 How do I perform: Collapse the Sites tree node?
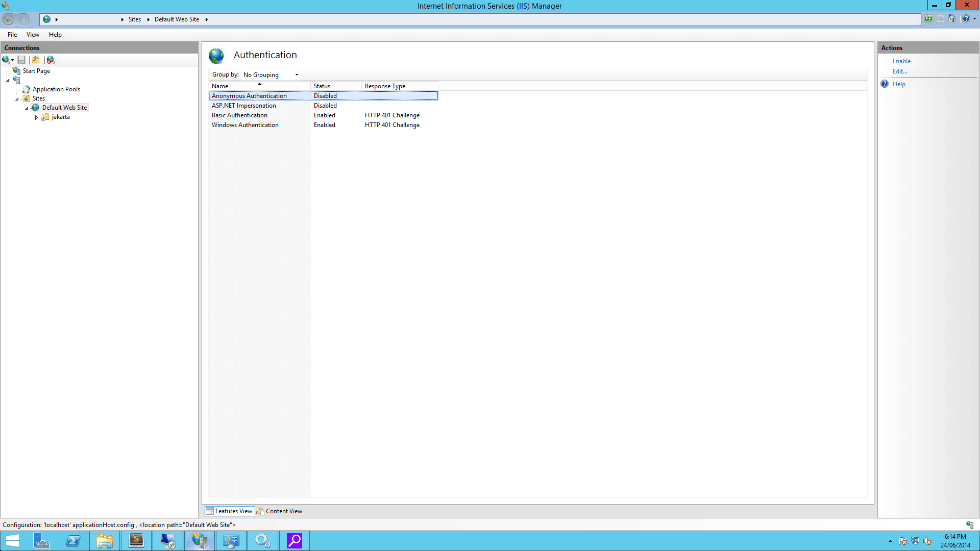pyautogui.click(x=17, y=99)
